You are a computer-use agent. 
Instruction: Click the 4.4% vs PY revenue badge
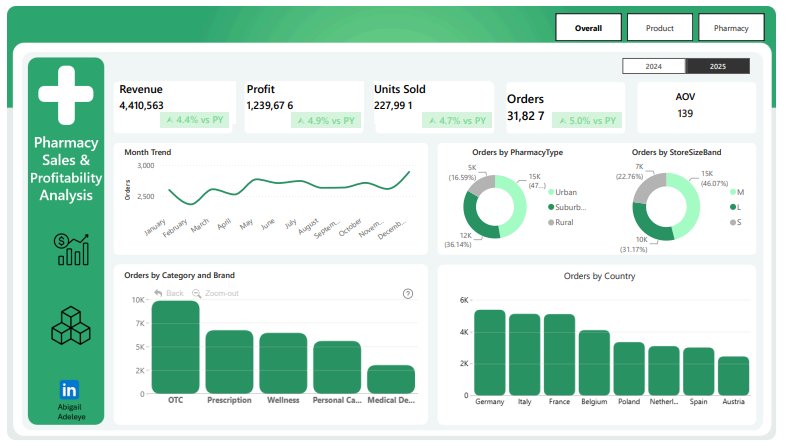(194, 120)
